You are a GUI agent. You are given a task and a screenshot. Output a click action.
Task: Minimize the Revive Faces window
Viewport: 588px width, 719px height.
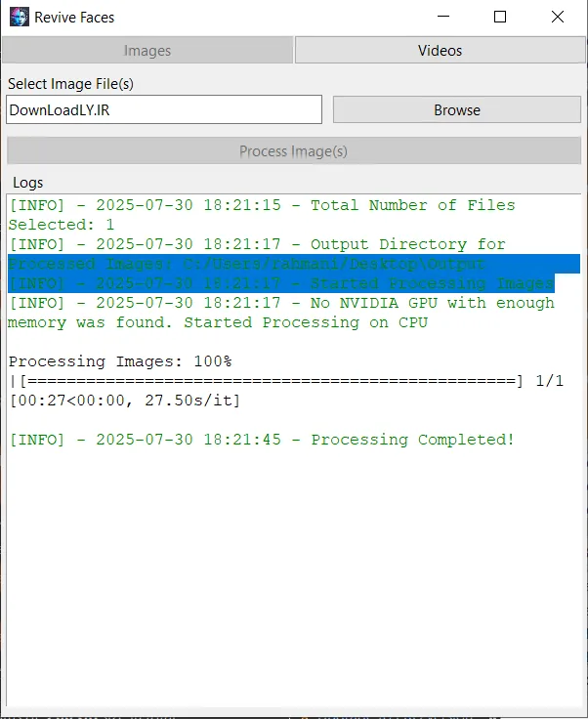click(x=443, y=17)
